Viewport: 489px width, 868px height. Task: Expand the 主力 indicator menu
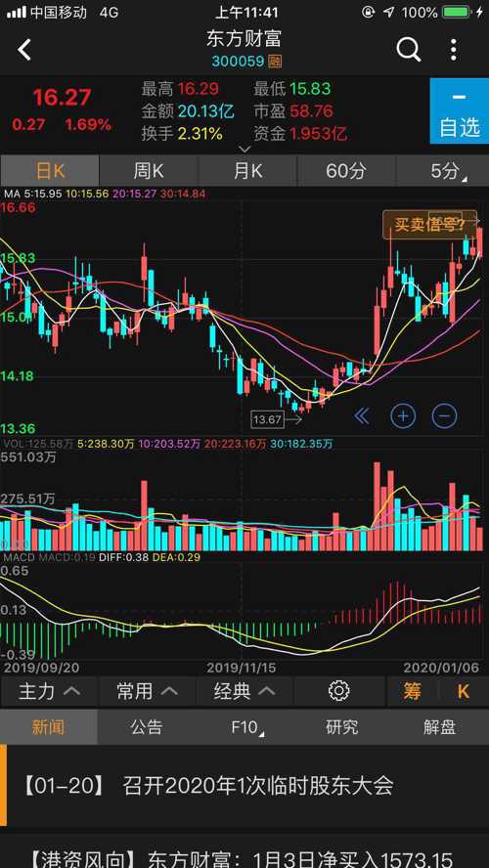coord(50,691)
